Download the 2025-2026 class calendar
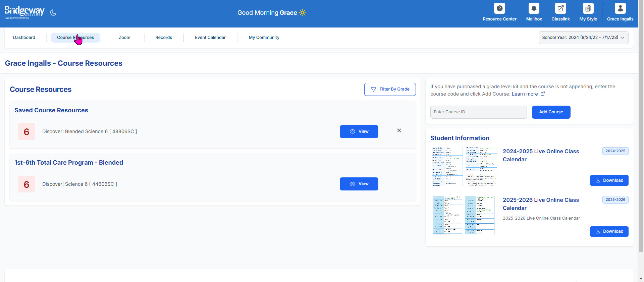644x282 pixels. [609, 231]
